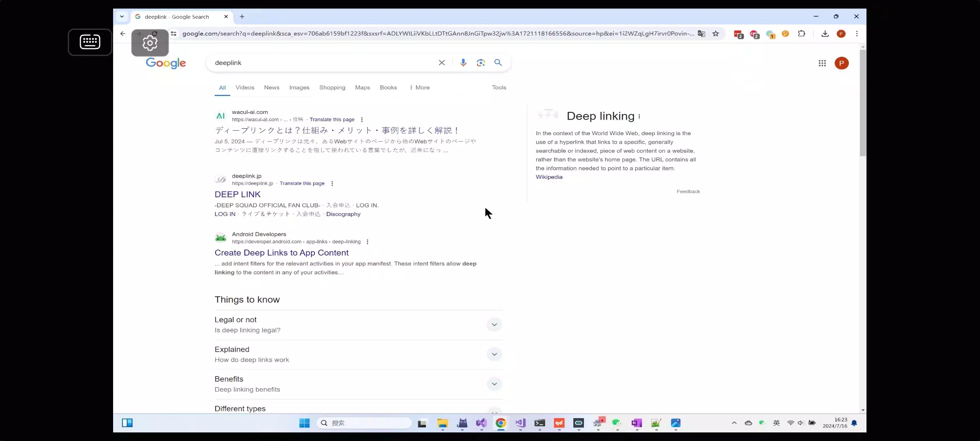
Task: Click the Translate this page icon in address bar
Action: coord(702,34)
